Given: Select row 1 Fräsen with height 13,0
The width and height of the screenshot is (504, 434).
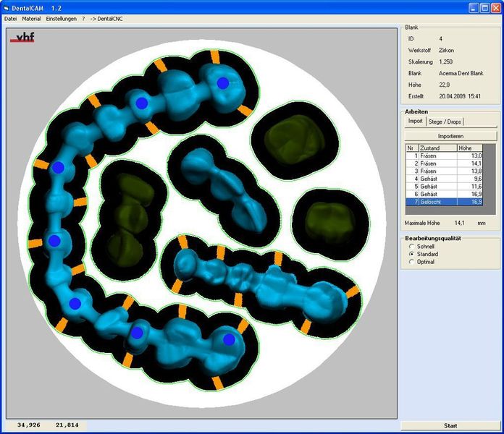Looking at the screenshot, I should (444, 156).
